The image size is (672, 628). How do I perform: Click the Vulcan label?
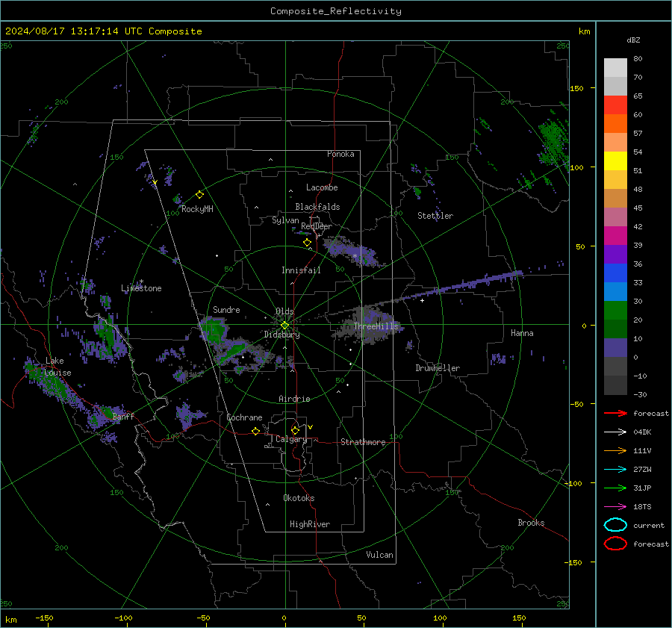pos(379,555)
